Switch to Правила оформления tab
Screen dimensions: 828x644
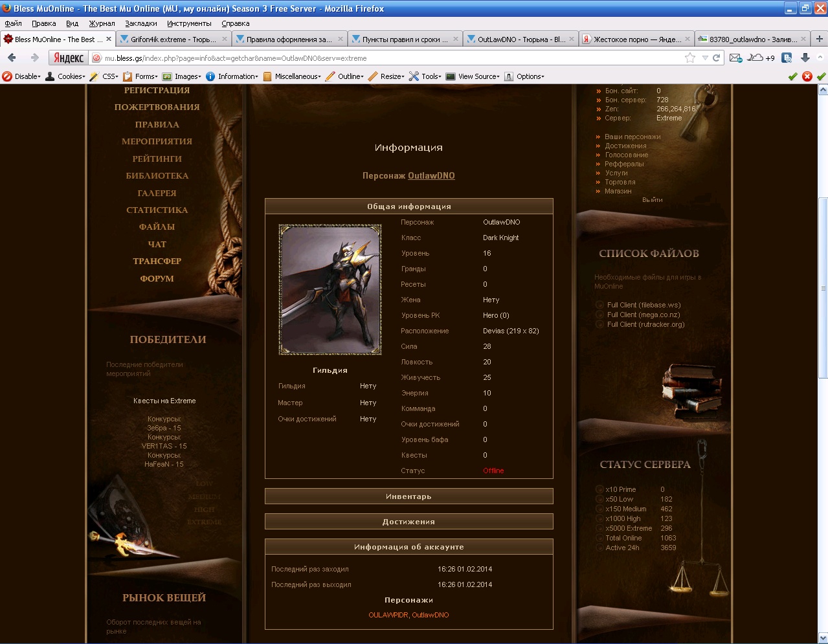tap(289, 39)
